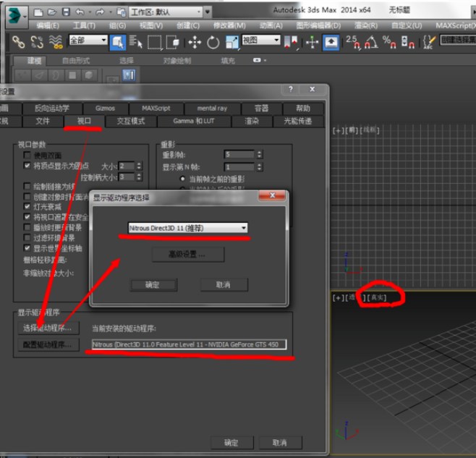Open the Nitrous Direct3D 11 driver dropdown
476x458 pixels.
point(188,228)
